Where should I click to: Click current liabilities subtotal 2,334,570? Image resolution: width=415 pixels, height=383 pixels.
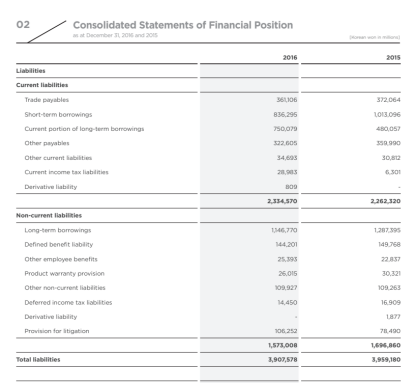[282, 201]
